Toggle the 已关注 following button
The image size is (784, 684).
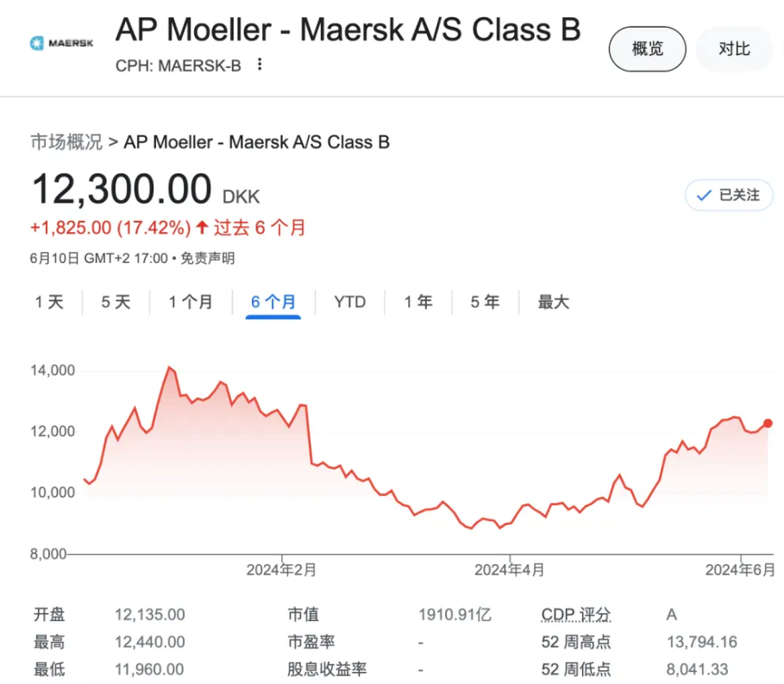coord(729,195)
